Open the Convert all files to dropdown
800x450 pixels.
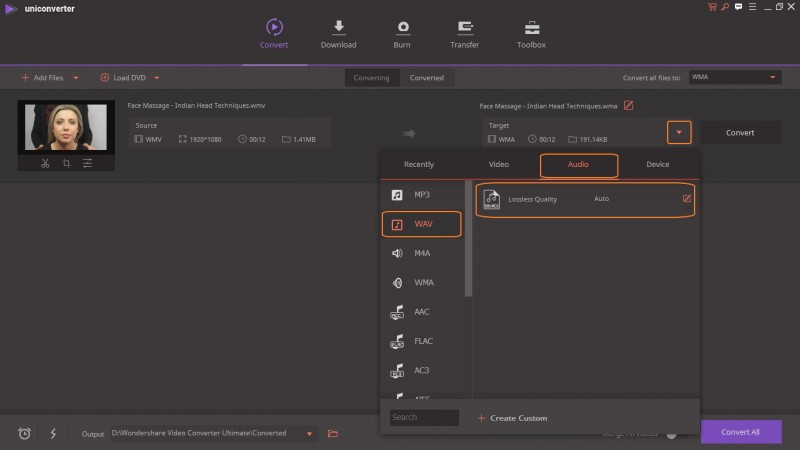coord(735,77)
